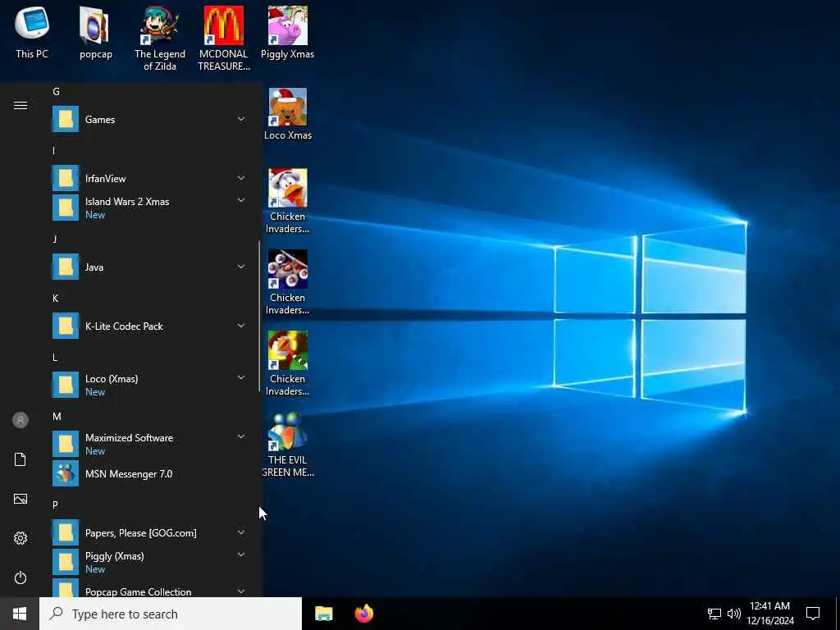Expand the Java folder chevron
Image resolution: width=840 pixels, height=630 pixels.
point(241,267)
